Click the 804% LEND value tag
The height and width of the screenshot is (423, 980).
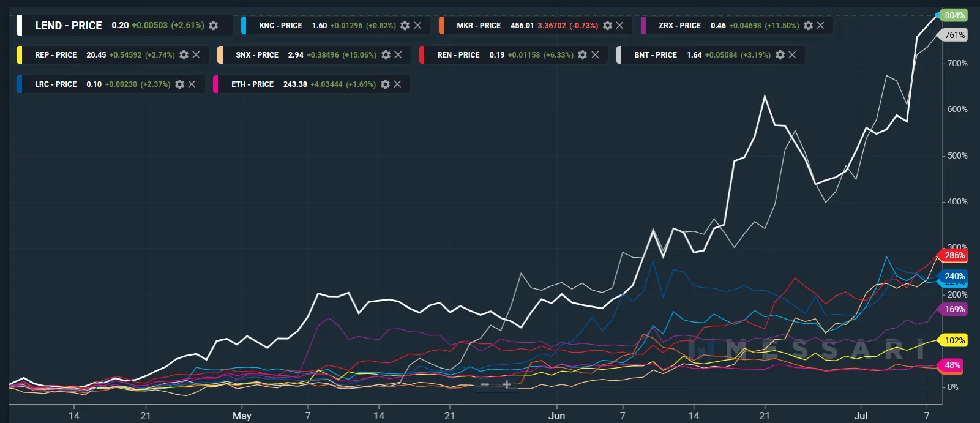(x=954, y=15)
